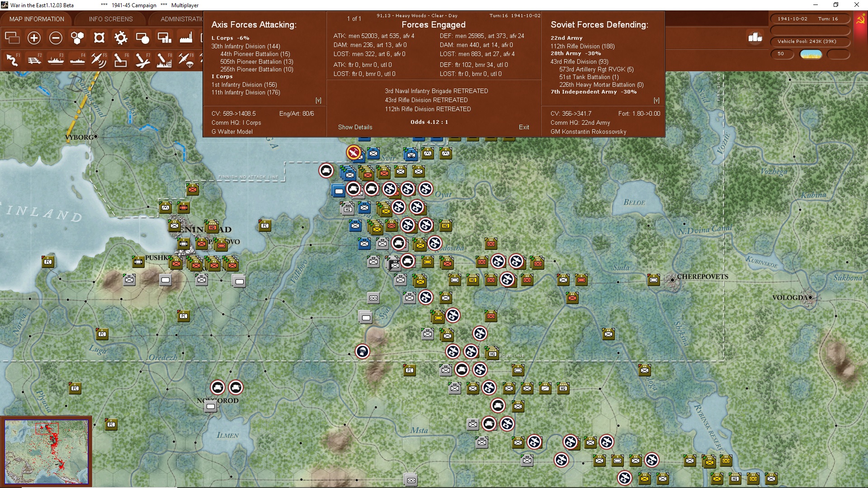
Task: Click the square ring icon in the toolbar
Action: (99, 38)
